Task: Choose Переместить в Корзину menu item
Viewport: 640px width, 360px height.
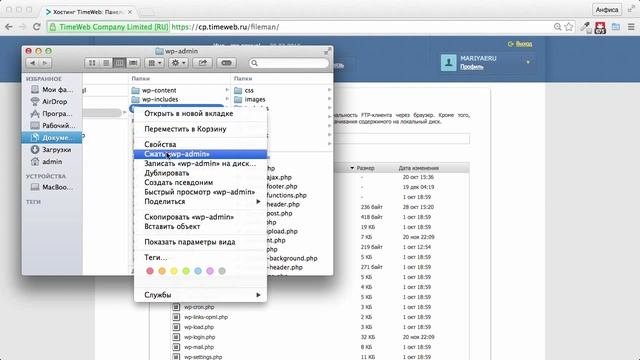Action: pos(200,129)
